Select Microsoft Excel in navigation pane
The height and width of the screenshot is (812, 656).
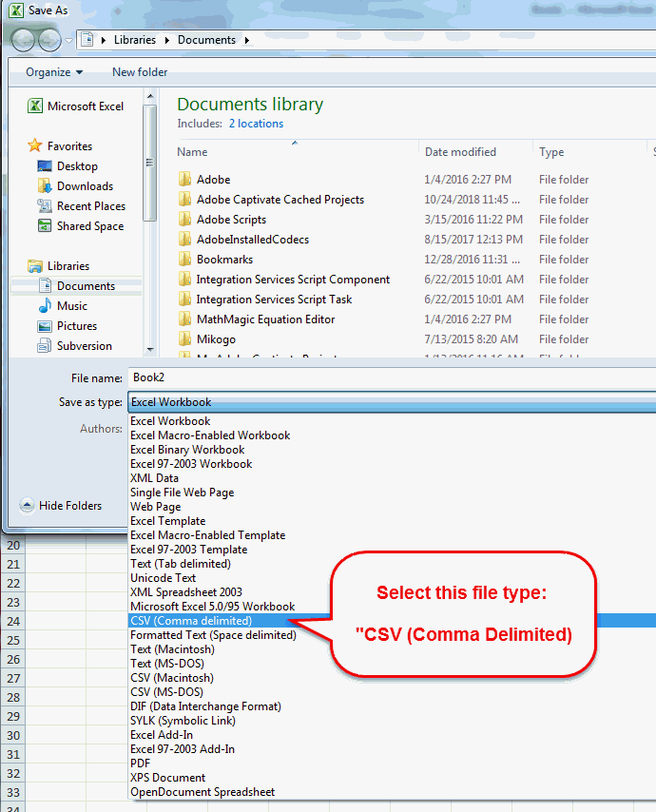(x=76, y=106)
